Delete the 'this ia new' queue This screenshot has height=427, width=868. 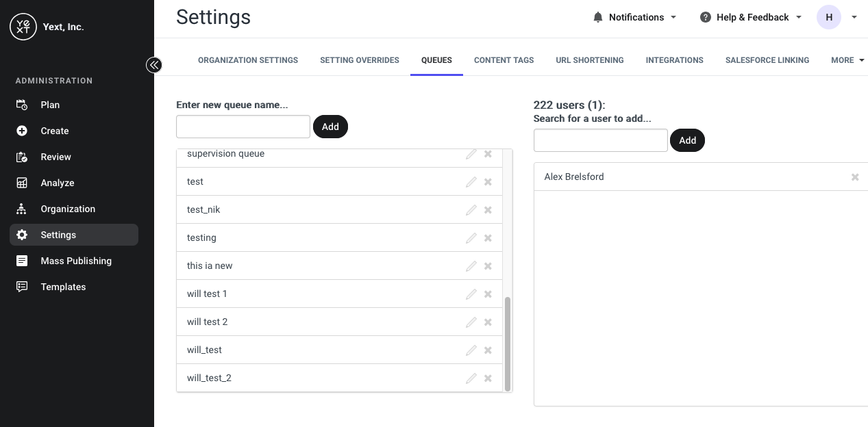488,266
